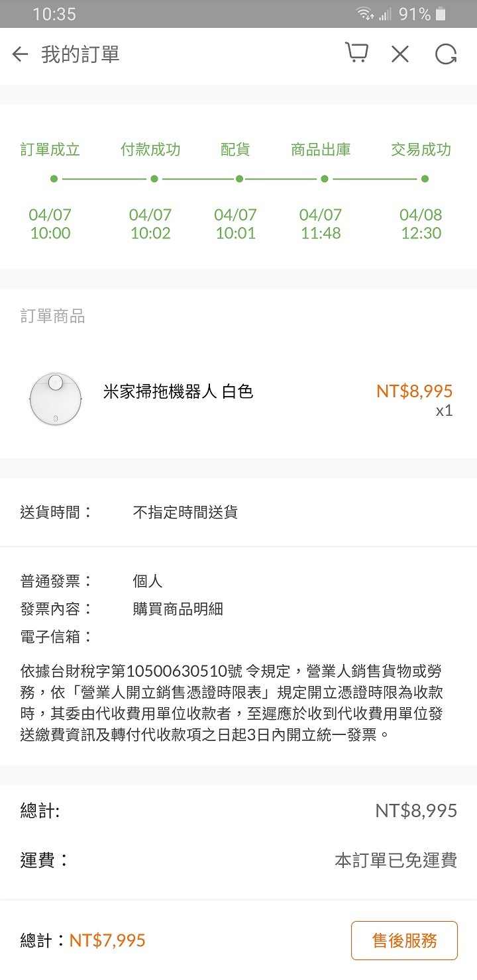Open the shopping cart icon
This screenshot has width=477, height=980.
[x=356, y=54]
